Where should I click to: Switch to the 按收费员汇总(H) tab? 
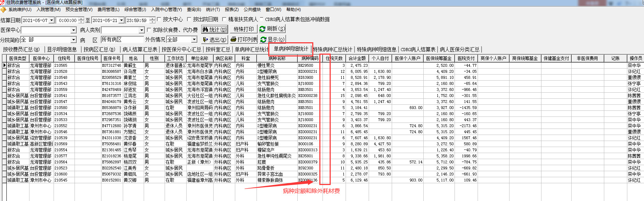pyautogui.click(x=21, y=49)
